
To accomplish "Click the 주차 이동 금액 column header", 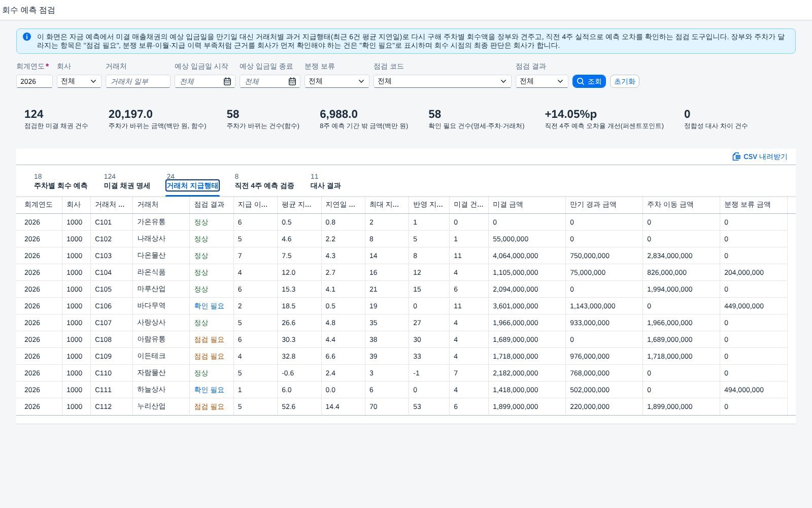I will coord(681,205).
